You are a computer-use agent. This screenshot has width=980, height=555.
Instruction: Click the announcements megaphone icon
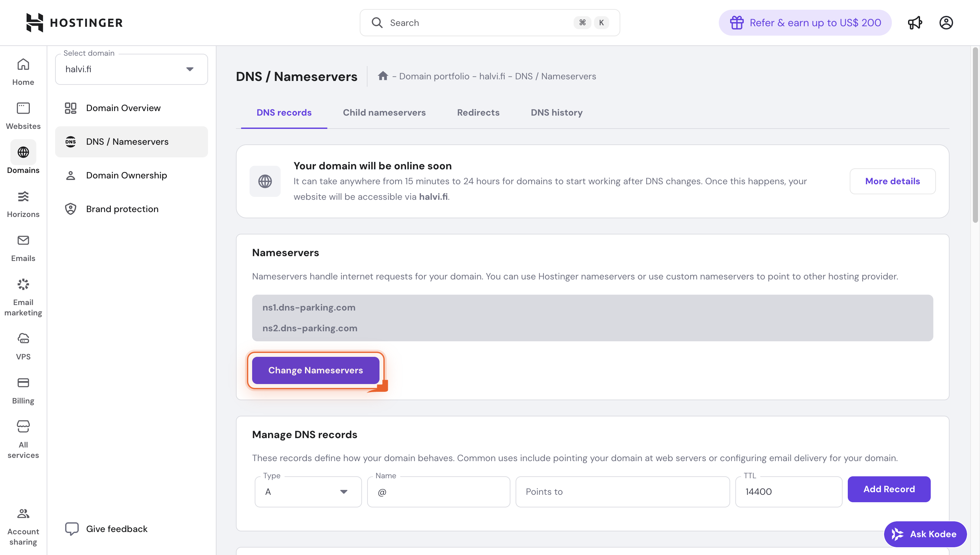(915, 22)
